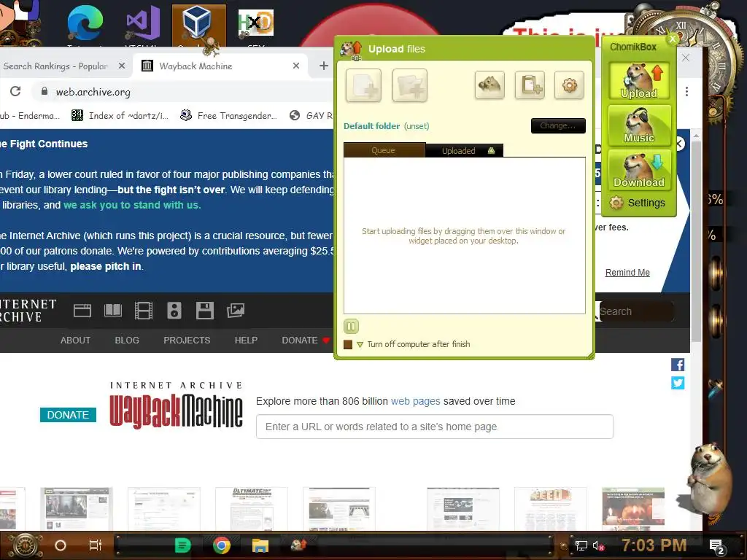Click the add file icon in Upload window
The width and height of the screenshot is (747, 560).
click(x=363, y=86)
